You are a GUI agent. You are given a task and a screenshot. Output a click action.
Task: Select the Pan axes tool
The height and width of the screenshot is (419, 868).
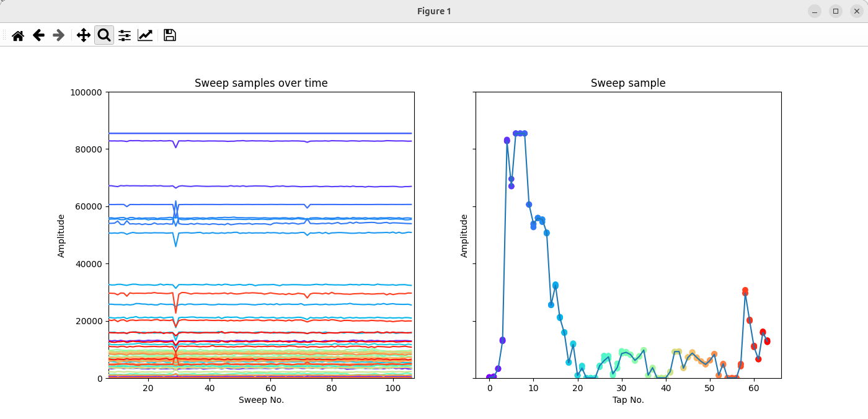coord(83,35)
